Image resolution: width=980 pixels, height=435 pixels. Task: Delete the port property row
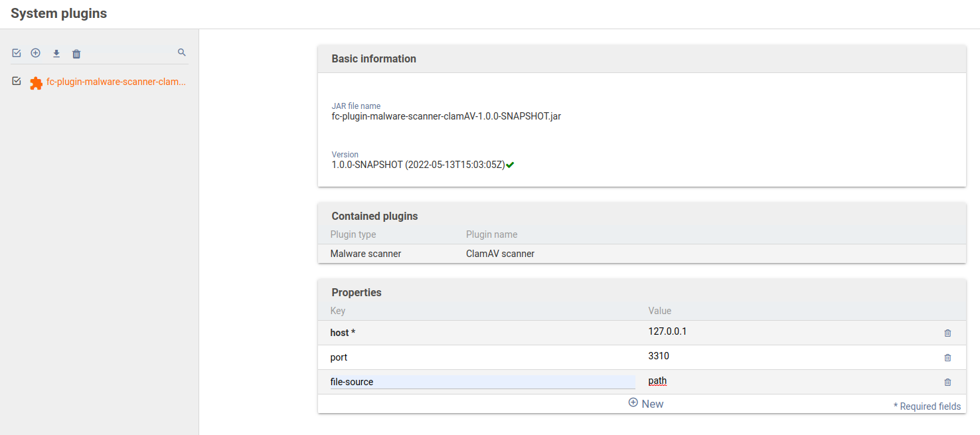[x=947, y=358]
